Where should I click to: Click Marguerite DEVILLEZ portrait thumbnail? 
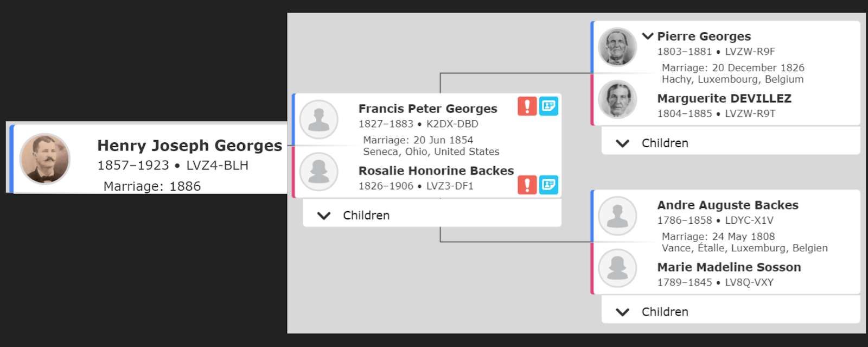(617, 99)
